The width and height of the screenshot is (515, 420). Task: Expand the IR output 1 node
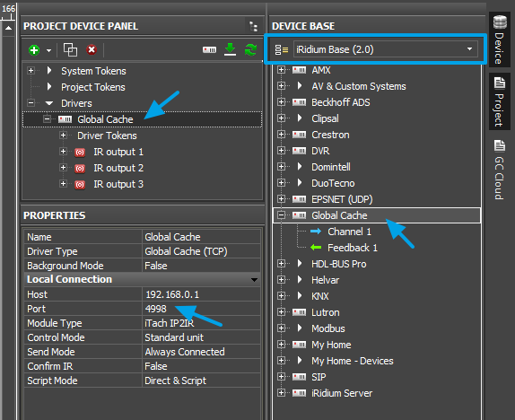(x=63, y=151)
